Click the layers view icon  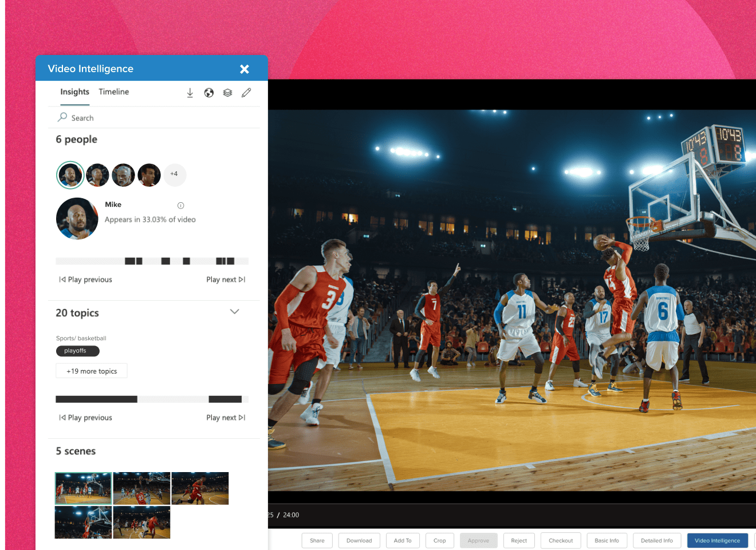coord(227,93)
